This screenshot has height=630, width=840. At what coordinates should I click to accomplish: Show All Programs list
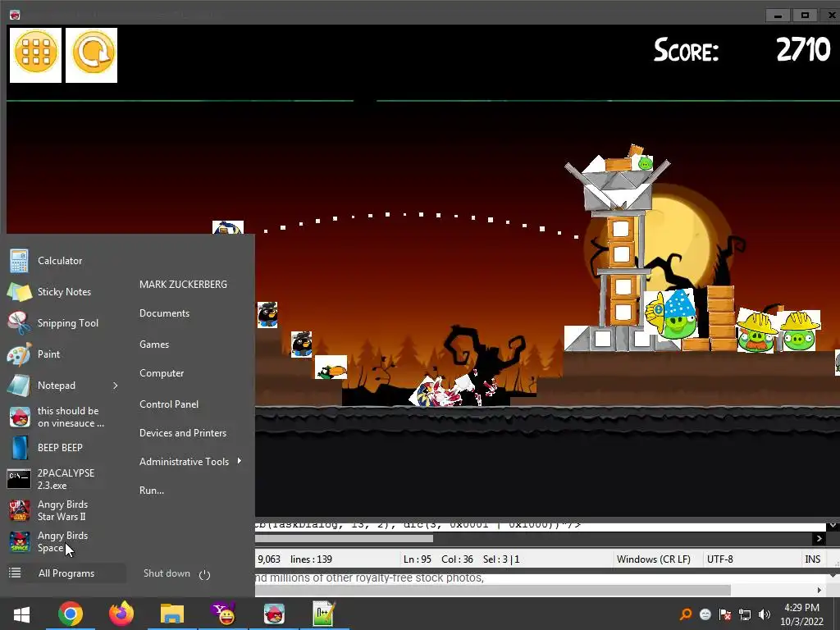[66, 573]
